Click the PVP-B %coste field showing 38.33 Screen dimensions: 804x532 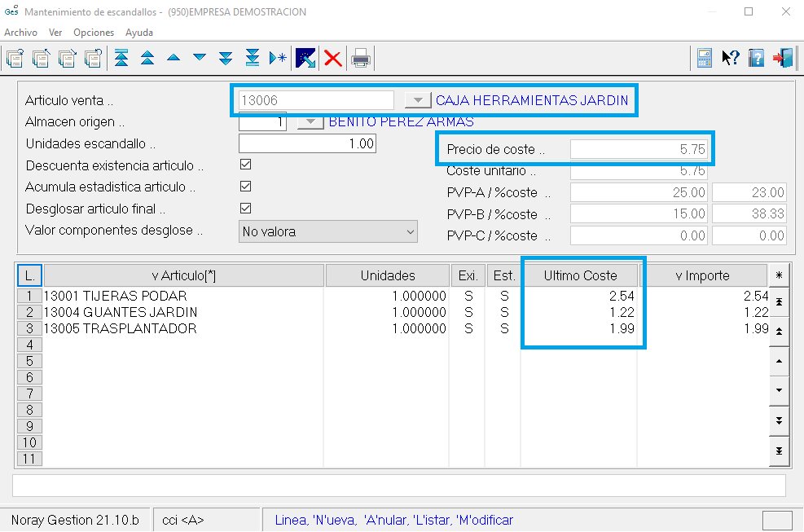pyautogui.click(x=749, y=214)
